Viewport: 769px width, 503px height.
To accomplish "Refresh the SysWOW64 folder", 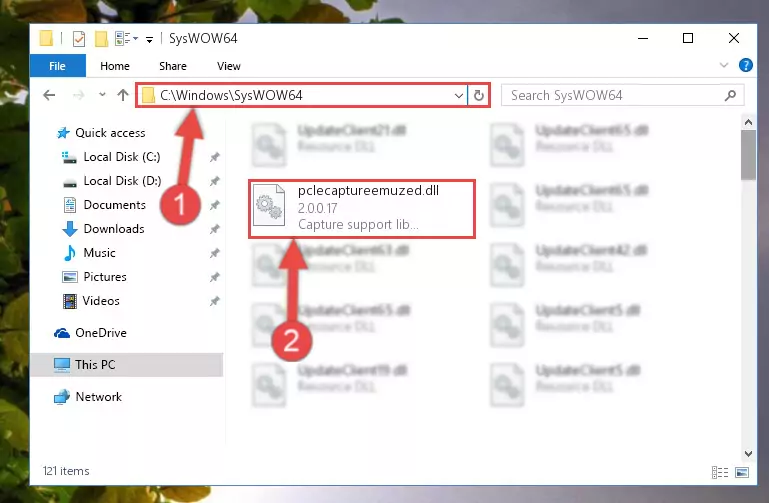I will click(x=479, y=96).
